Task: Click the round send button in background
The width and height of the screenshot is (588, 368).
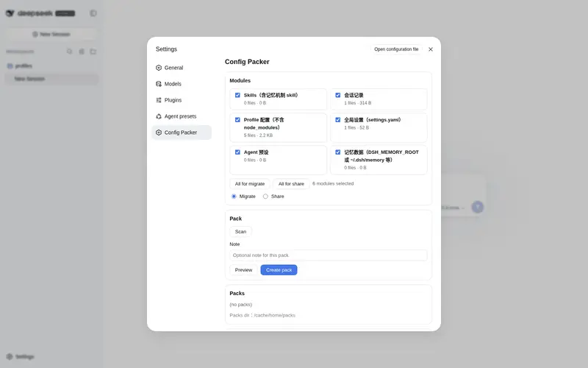Action: click(x=477, y=207)
